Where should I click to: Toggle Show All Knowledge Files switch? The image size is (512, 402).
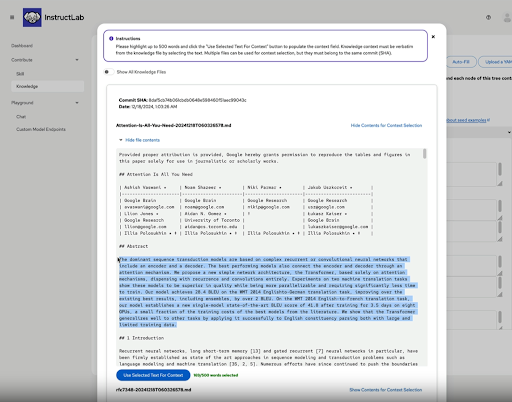tap(109, 72)
